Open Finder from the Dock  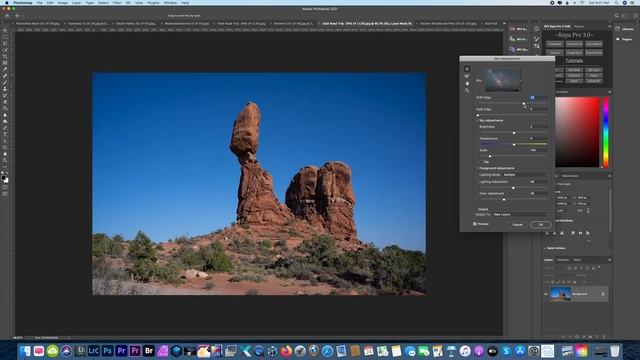[25, 351]
